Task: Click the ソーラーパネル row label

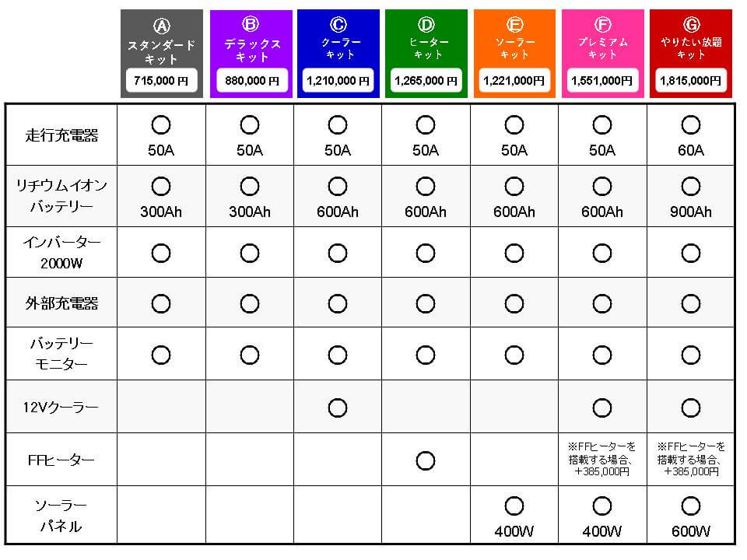Action: coord(62,516)
